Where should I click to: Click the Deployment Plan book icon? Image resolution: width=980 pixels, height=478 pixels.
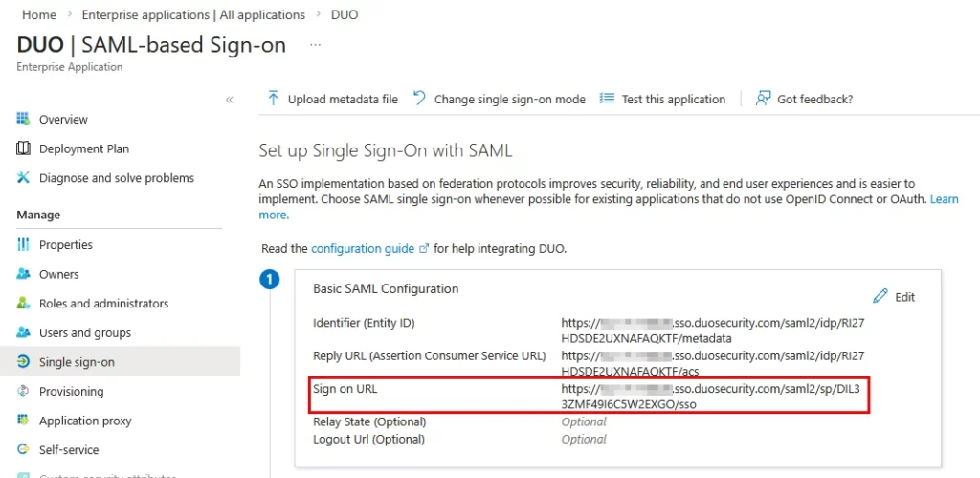pos(23,148)
